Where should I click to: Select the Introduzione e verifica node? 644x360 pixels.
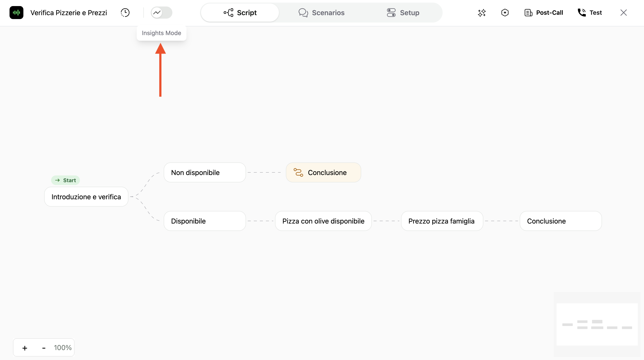pyautogui.click(x=86, y=197)
